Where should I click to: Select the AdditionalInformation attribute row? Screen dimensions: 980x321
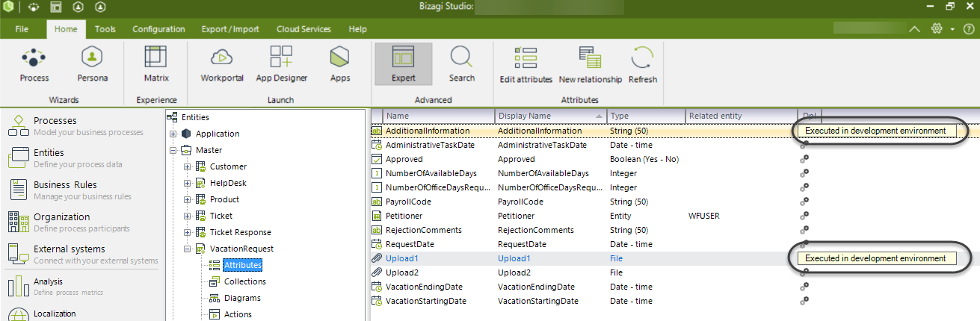(x=675, y=131)
